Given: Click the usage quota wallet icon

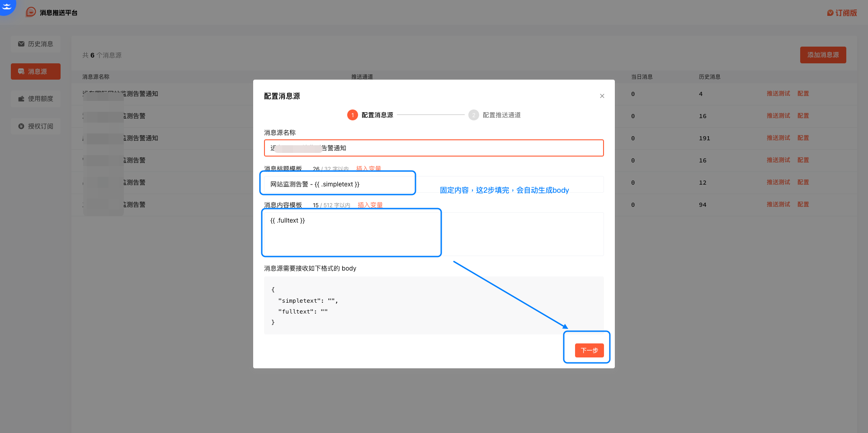Looking at the screenshot, I should 21,99.
